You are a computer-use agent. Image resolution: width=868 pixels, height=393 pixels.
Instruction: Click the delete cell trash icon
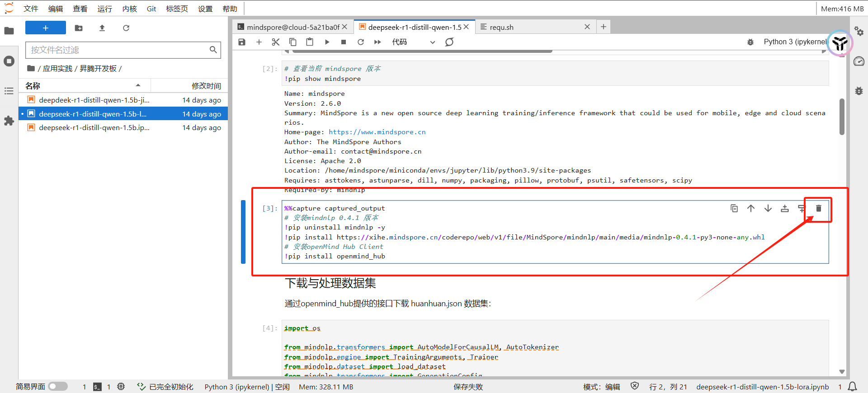click(818, 208)
